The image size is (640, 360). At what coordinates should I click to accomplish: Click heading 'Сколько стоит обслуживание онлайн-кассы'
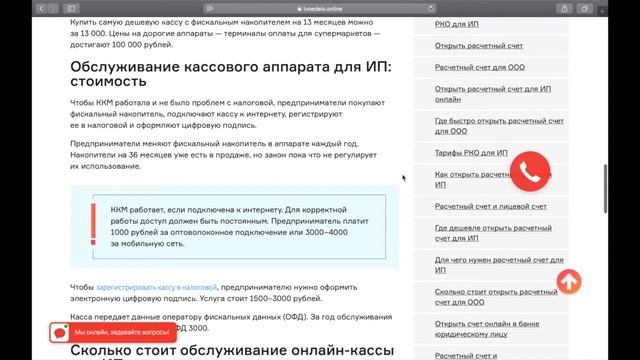pyautogui.click(x=232, y=350)
